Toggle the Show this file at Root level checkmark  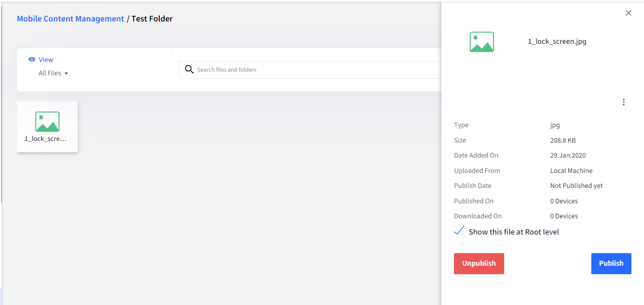[459, 231]
